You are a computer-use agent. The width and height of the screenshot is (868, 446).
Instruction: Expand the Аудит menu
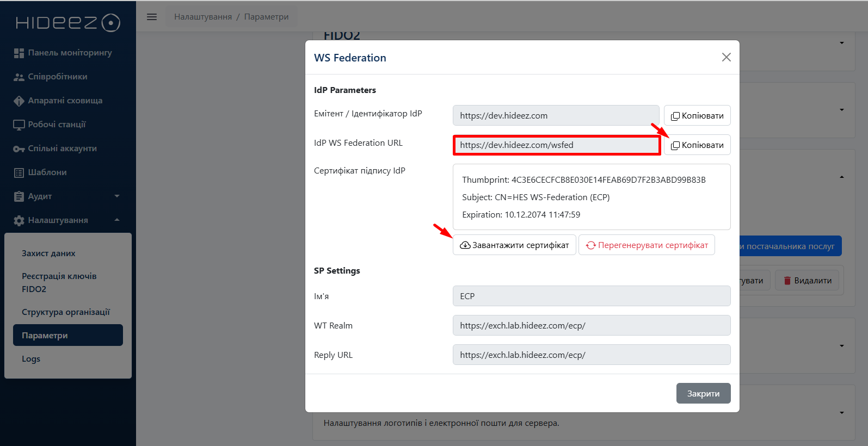[66, 196]
